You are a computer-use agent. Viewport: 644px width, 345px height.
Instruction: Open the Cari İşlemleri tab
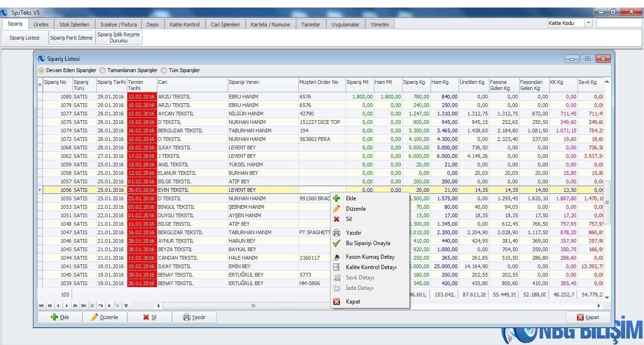point(225,25)
